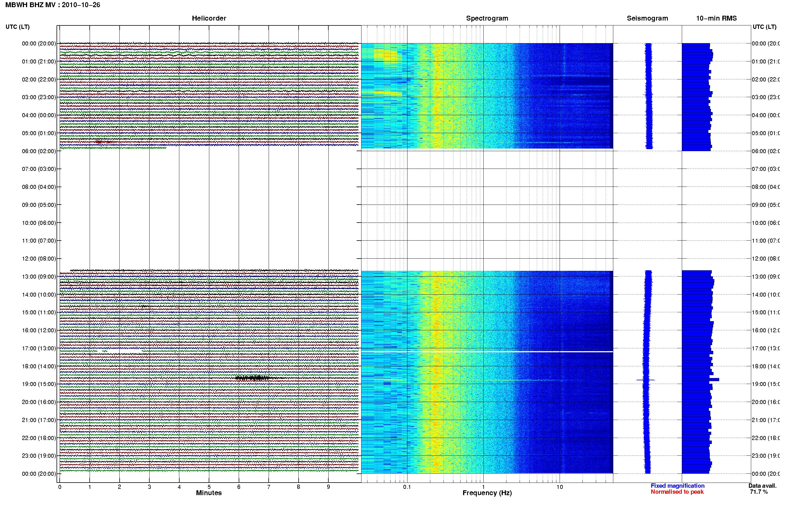812x508 pixels.
Task: Click the '71.7 %' data availability value
Action: tap(759, 491)
